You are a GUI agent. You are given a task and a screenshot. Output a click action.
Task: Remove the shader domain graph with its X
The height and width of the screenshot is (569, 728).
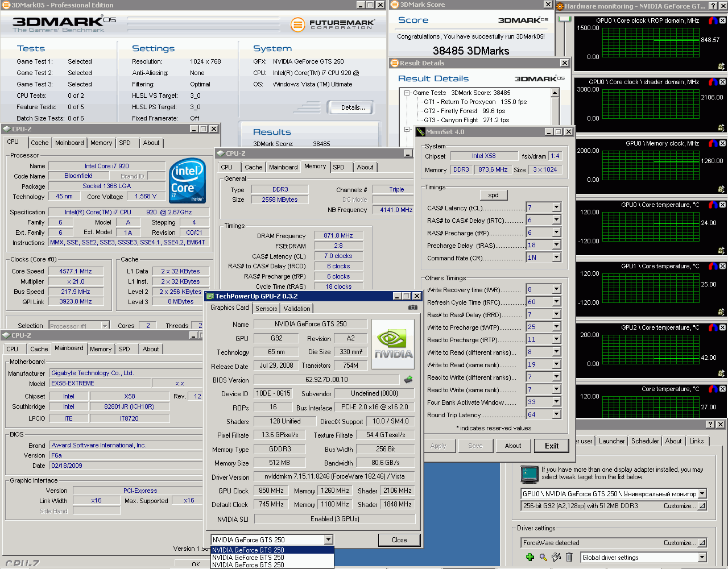(x=722, y=82)
